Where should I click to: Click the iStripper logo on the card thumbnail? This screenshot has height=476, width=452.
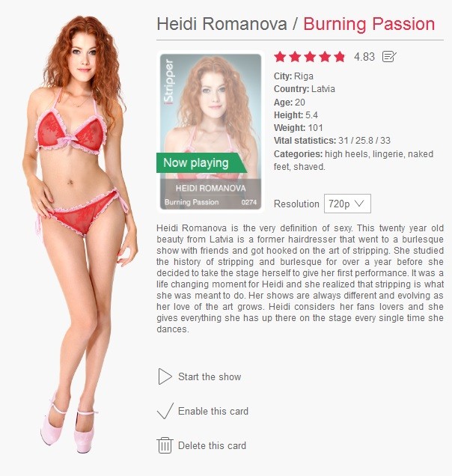168,82
